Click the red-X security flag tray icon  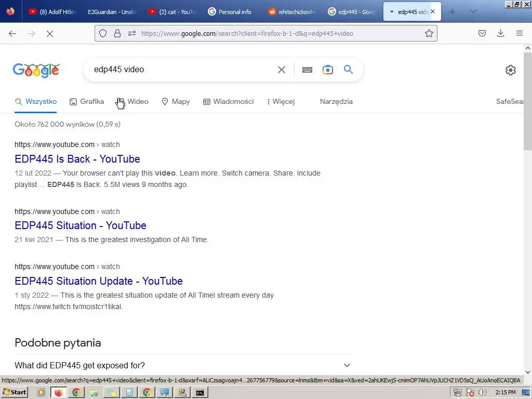(x=470, y=393)
